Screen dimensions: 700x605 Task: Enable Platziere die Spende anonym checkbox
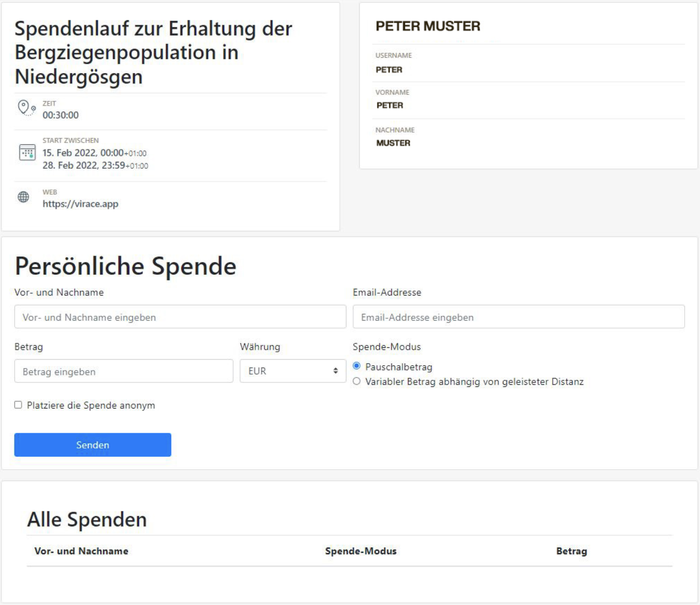click(18, 405)
